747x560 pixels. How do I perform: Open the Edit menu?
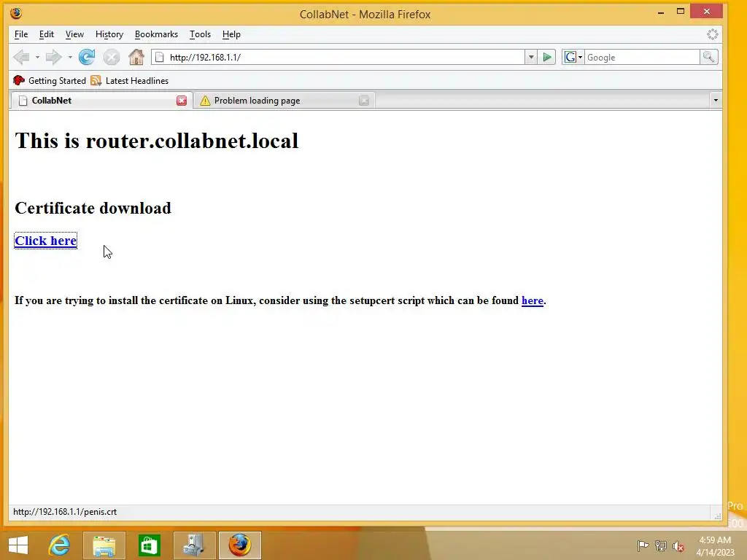click(x=46, y=34)
